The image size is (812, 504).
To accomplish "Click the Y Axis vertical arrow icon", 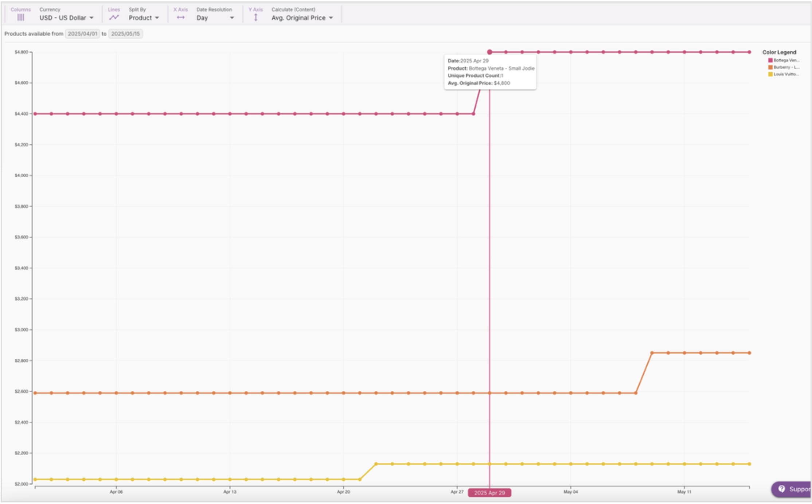I will point(256,17).
